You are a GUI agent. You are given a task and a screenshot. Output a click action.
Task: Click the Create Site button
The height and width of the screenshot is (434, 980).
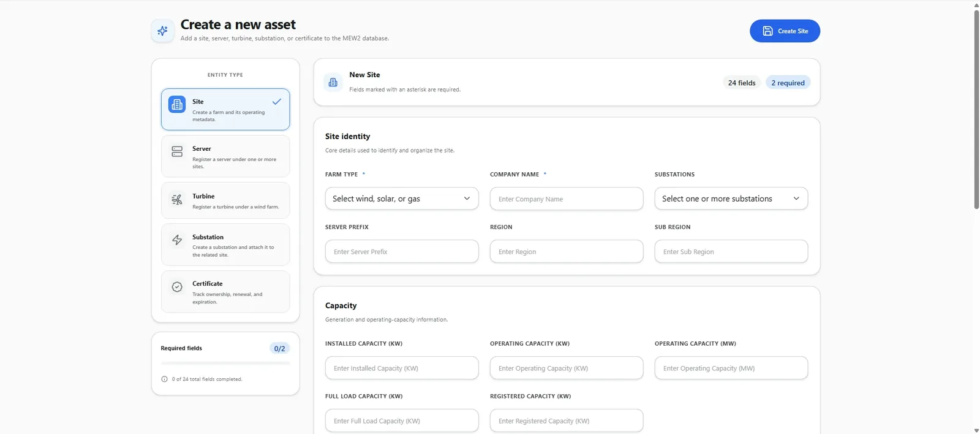click(785, 31)
